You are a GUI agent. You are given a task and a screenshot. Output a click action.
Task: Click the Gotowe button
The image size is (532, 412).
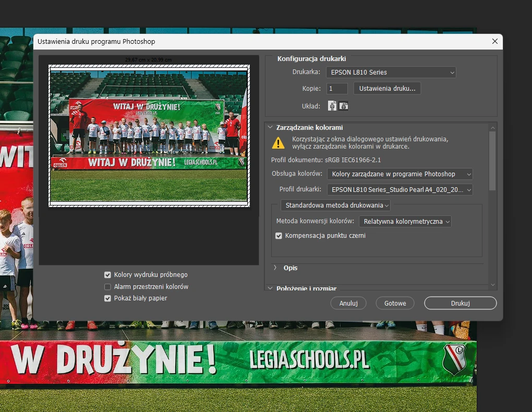395,302
